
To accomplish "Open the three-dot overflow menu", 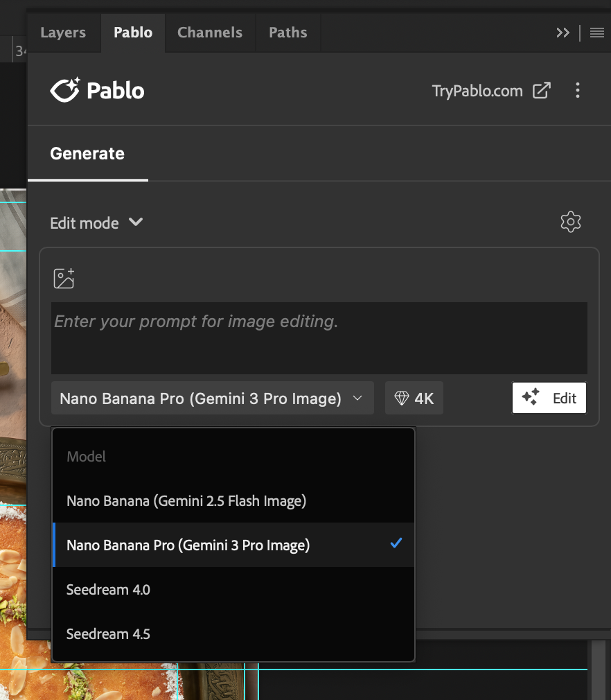I will [577, 90].
